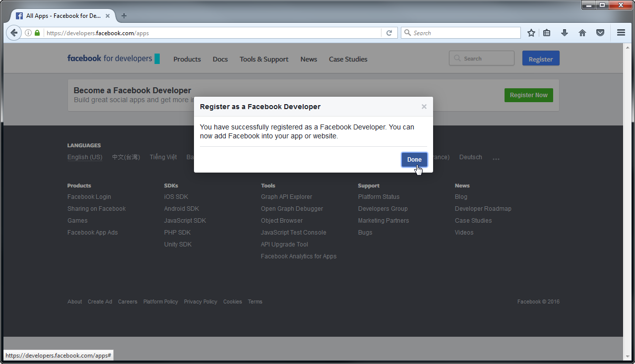Click the blue Register button
635x364 pixels.
(x=541, y=59)
